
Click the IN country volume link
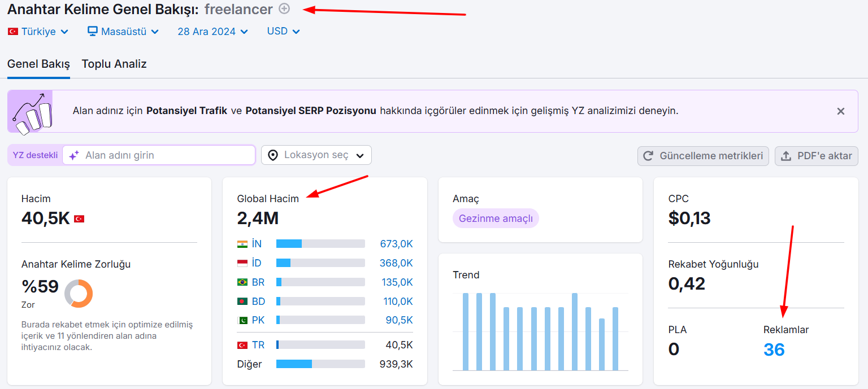coord(396,244)
